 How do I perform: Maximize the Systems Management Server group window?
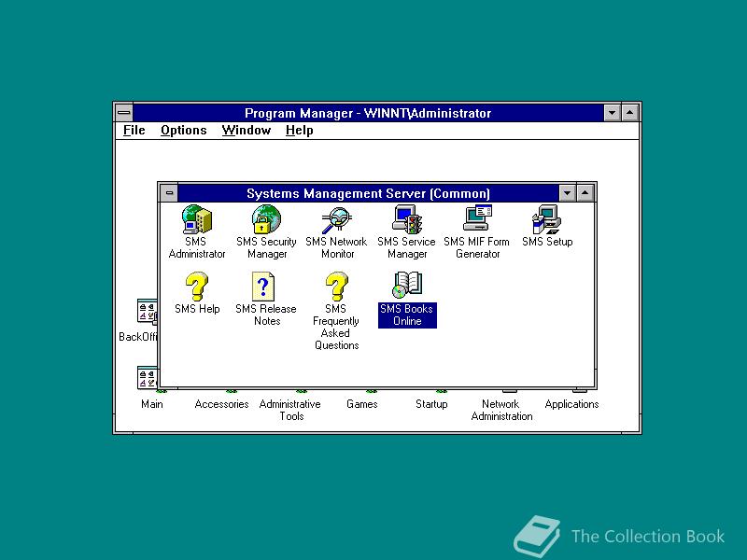(x=585, y=193)
